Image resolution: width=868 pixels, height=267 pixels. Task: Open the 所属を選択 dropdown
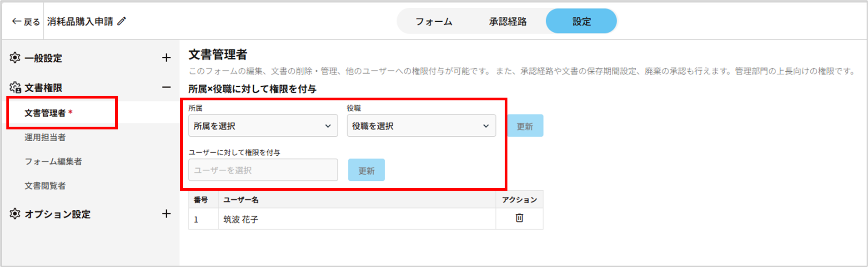tap(263, 126)
